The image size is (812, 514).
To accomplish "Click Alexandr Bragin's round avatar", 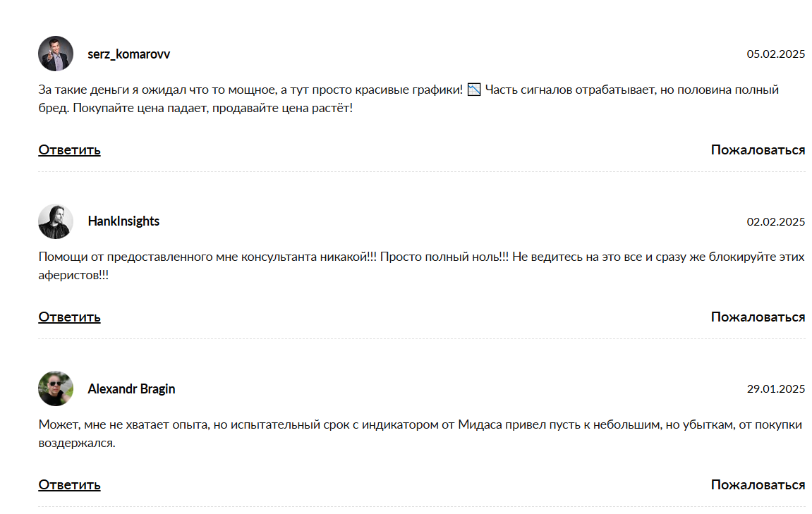I will coord(56,388).
